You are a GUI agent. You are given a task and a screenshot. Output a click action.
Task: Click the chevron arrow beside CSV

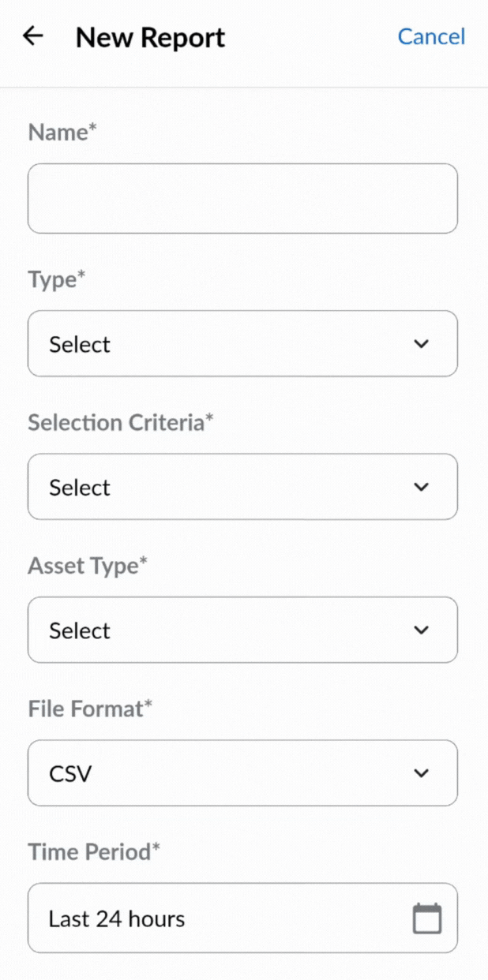pos(422,773)
